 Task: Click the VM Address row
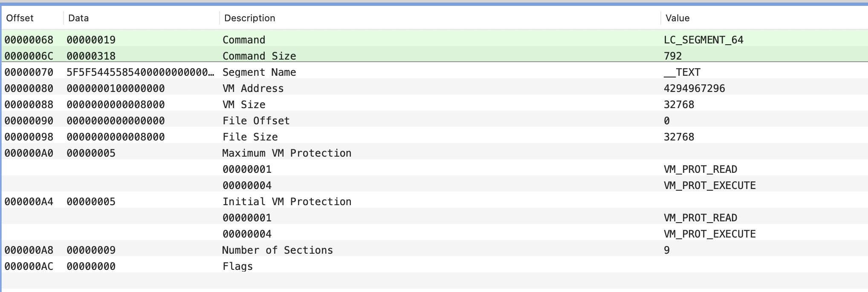435,89
